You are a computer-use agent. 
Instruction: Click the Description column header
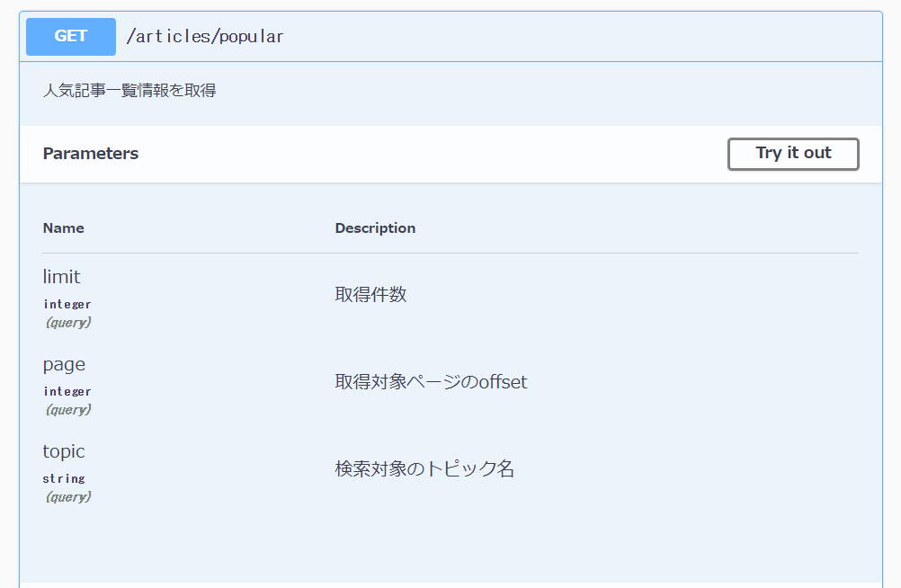375,228
